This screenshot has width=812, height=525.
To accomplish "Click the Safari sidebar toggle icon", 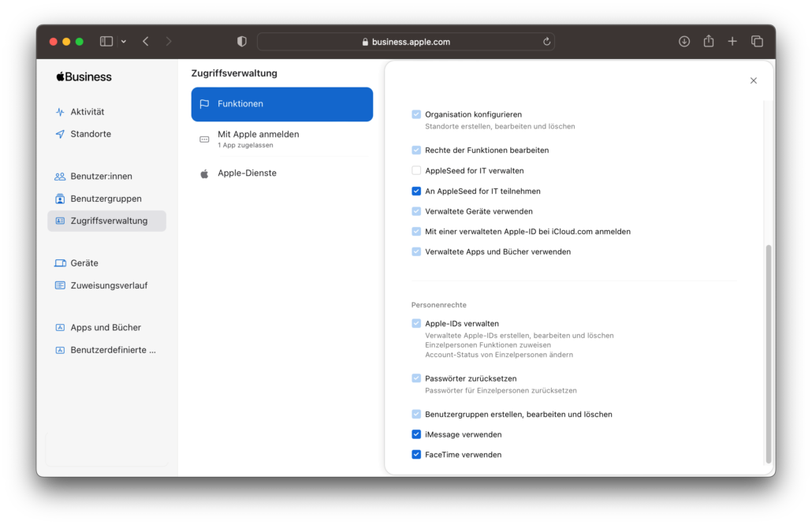I will 106,42.
